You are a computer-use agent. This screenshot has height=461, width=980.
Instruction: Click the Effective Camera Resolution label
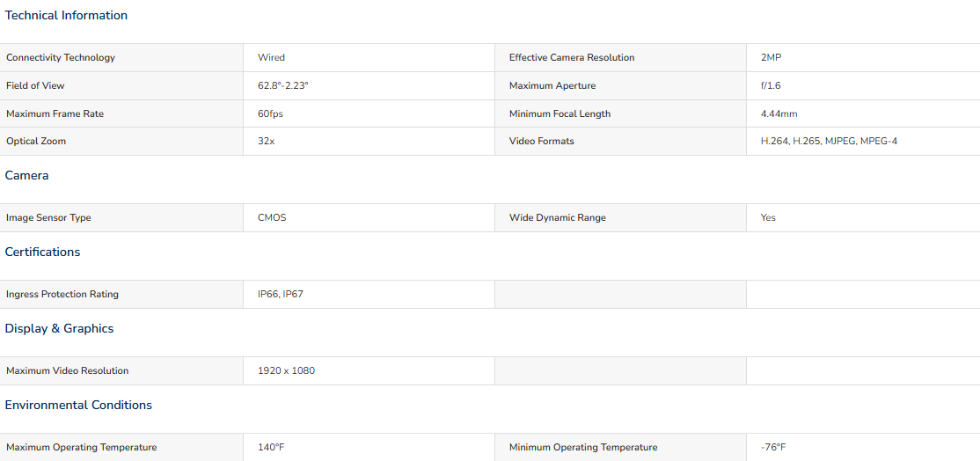point(572,57)
